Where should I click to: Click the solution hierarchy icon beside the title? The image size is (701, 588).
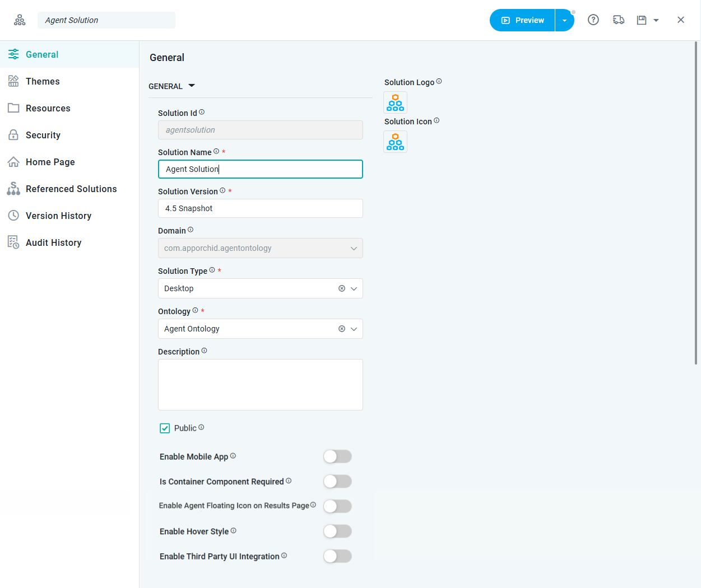(x=20, y=20)
